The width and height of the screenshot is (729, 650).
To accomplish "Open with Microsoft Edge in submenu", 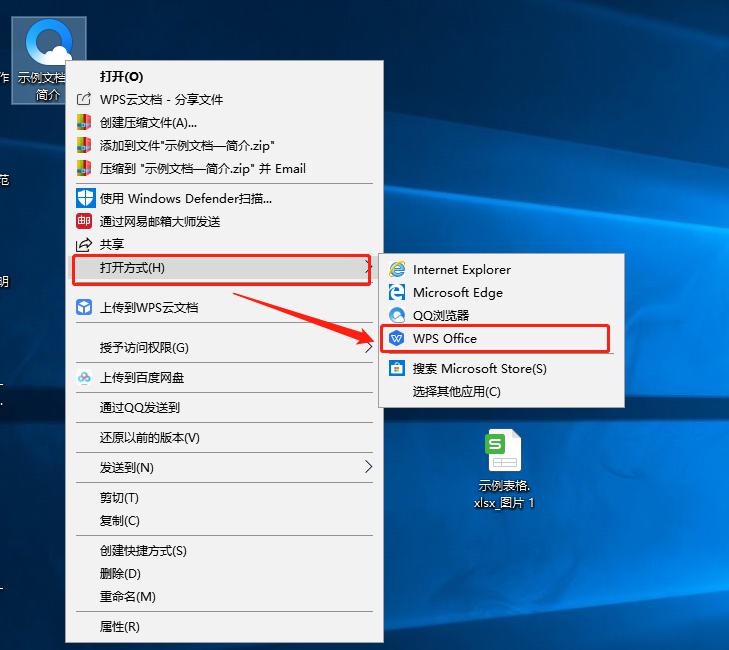I will [x=502, y=292].
